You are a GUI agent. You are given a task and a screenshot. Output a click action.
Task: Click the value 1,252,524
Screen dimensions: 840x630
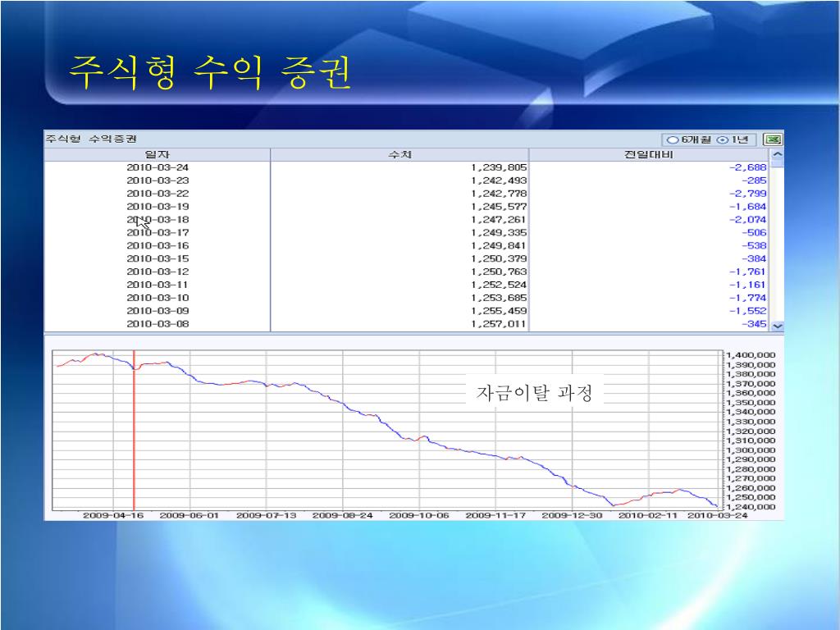[499, 285]
